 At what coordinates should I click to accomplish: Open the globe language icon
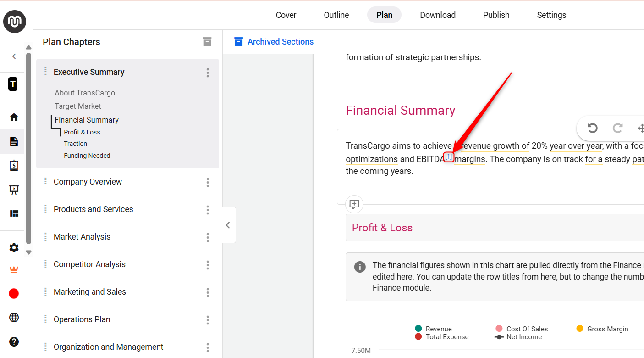click(14, 317)
